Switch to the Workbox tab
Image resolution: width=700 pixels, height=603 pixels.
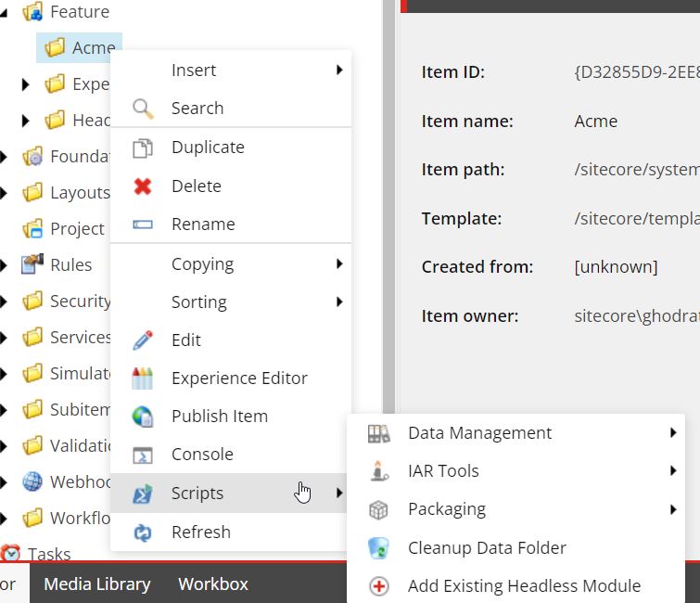pyautogui.click(x=213, y=584)
